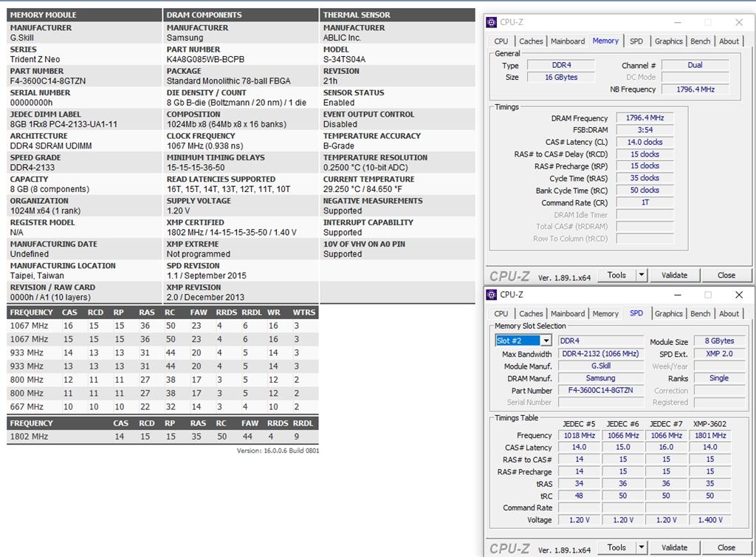Screen dimensions: 756x557
Task: Open About tab in upper CPU-Z window
Action: tap(729, 41)
